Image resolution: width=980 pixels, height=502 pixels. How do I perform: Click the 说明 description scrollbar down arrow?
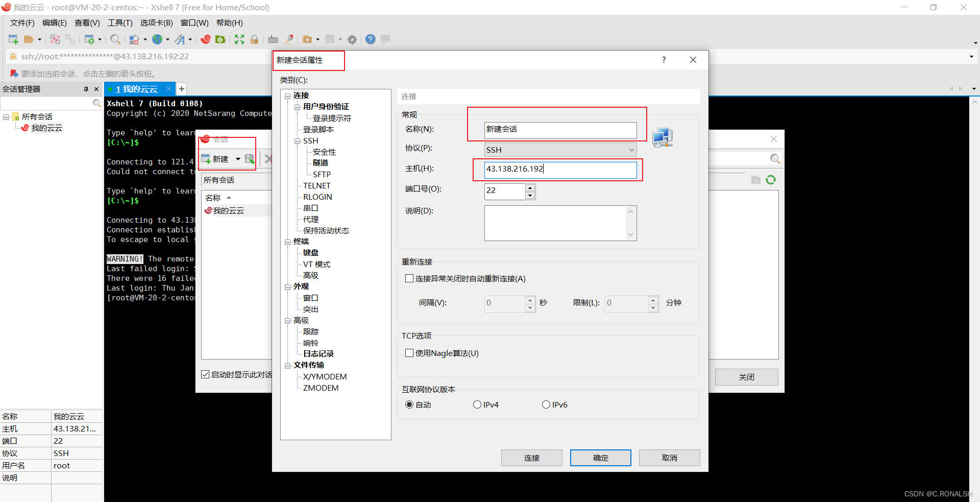[x=631, y=235]
